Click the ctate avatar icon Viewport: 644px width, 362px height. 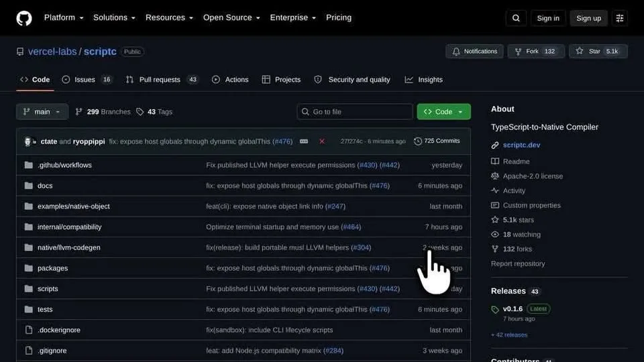[x=28, y=141]
